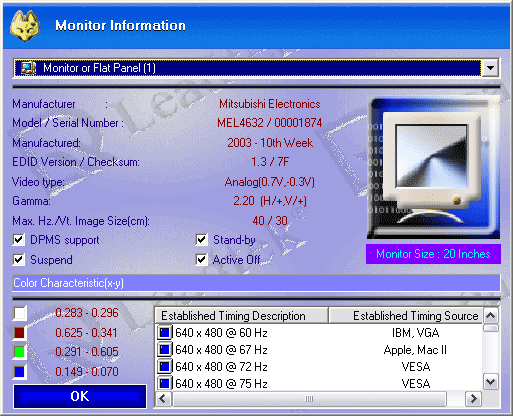Toggle the DPMS support checkbox

pyautogui.click(x=19, y=240)
